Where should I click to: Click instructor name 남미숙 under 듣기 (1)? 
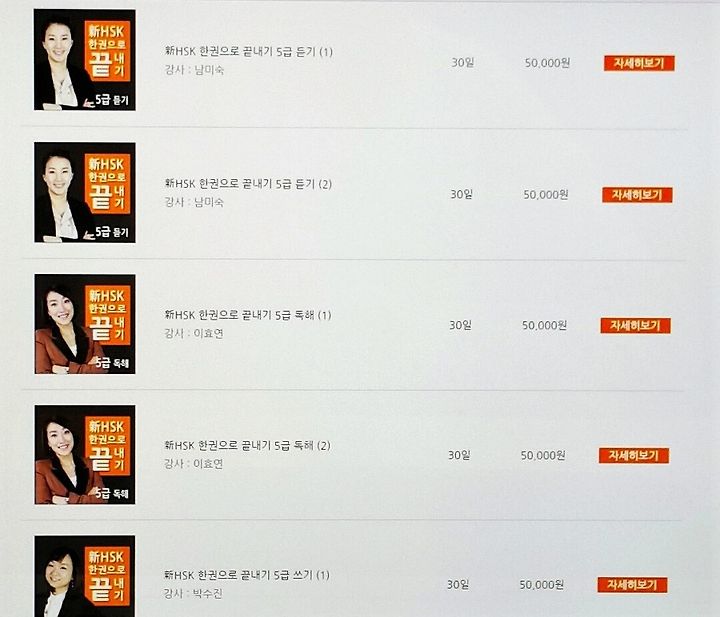pos(209,70)
